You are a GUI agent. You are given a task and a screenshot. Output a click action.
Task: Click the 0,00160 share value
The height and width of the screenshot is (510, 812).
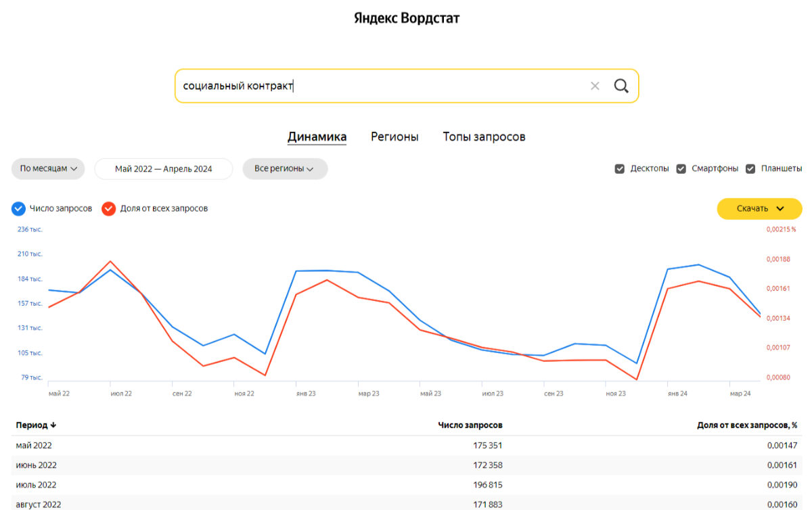(x=782, y=505)
